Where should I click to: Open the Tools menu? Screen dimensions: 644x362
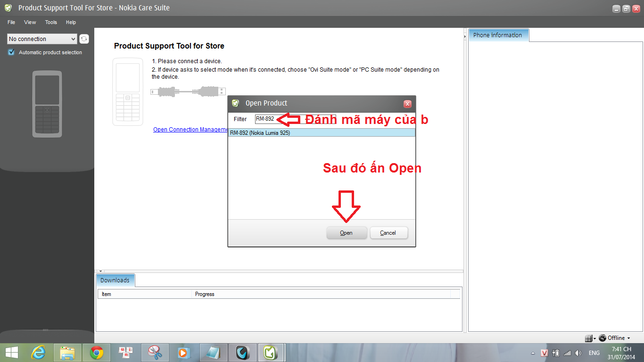point(51,22)
